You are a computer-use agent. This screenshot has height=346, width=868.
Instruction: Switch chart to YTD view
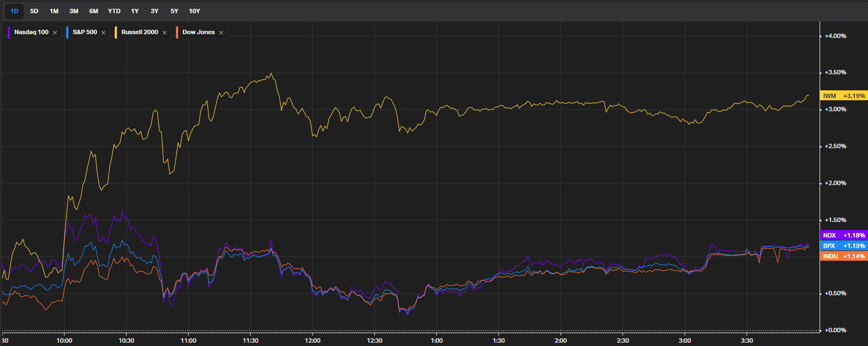[114, 11]
